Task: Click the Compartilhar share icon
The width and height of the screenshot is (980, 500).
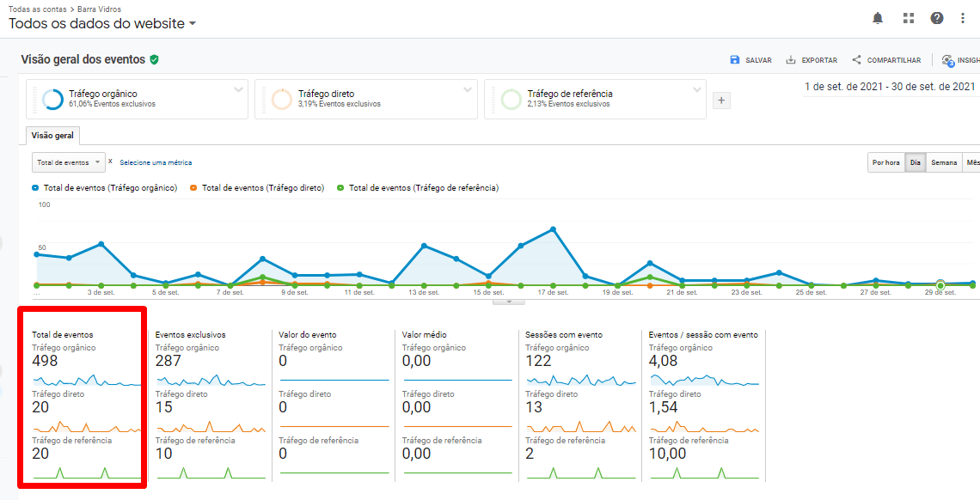Action: click(857, 60)
